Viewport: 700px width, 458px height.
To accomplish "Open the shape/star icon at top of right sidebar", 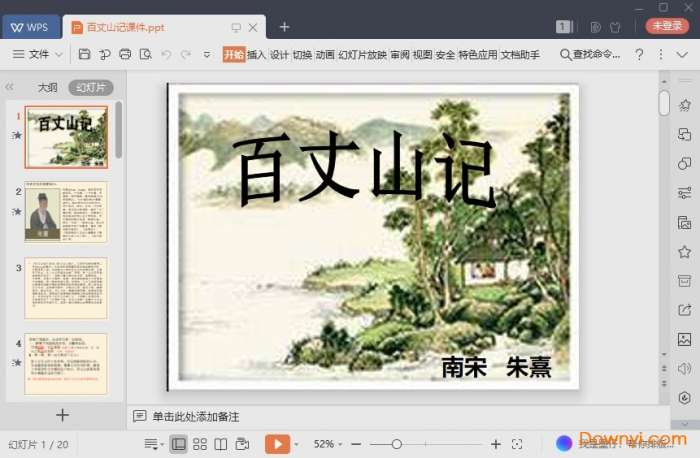I will (684, 105).
